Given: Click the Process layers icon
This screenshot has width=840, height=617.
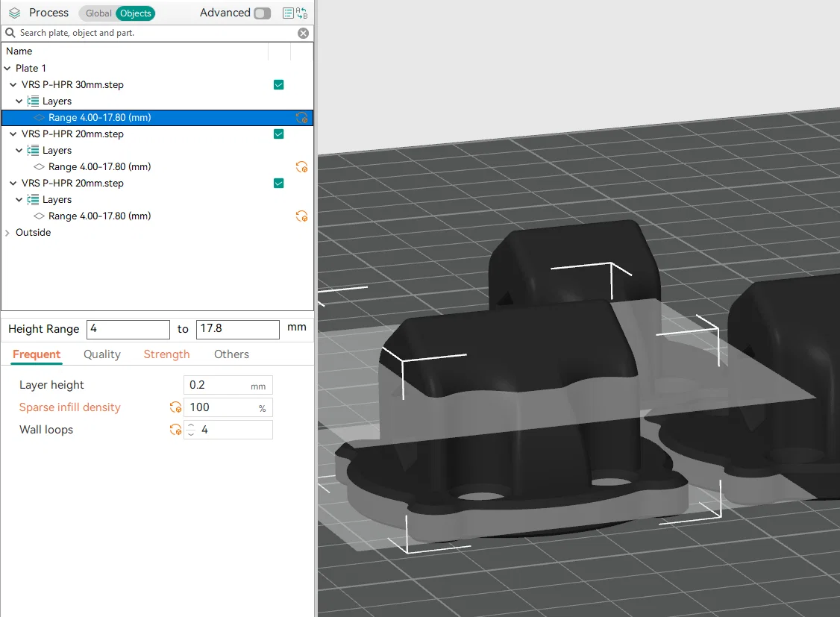Looking at the screenshot, I should 14,13.
